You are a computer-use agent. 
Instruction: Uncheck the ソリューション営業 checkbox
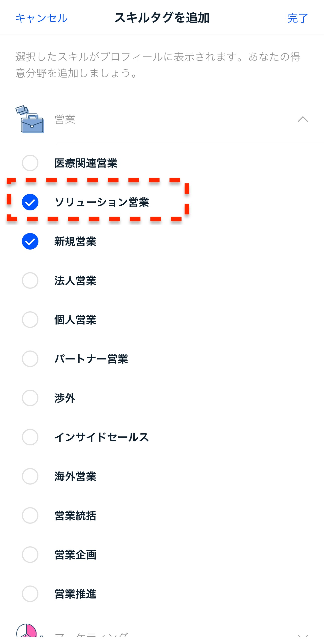point(30,202)
